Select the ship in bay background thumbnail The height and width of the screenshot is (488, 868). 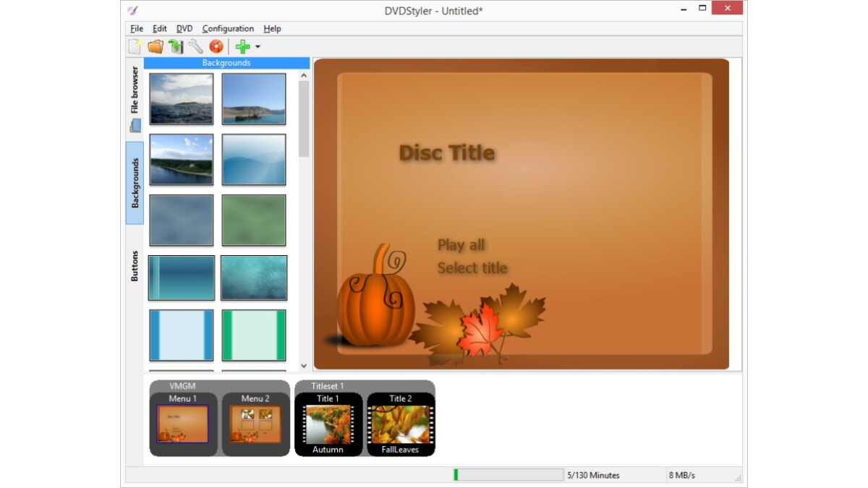coord(254,99)
